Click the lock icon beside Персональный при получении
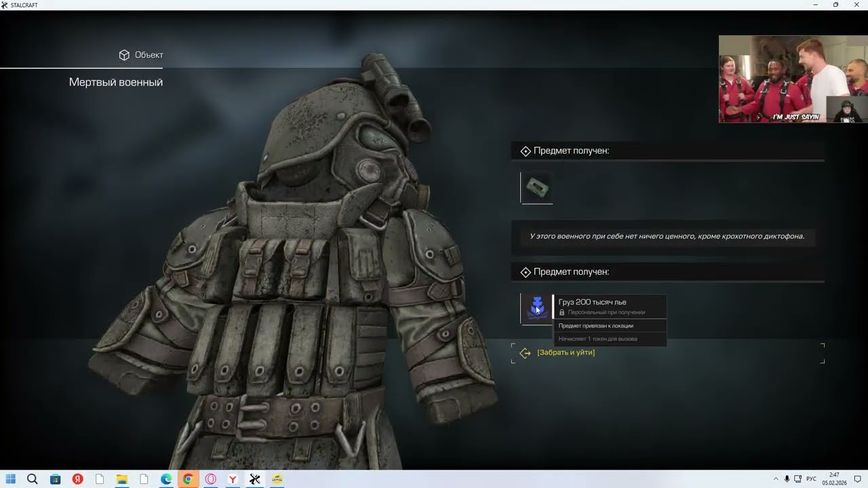The width and height of the screenshot is (868, 488). click(x=561, y=312)
